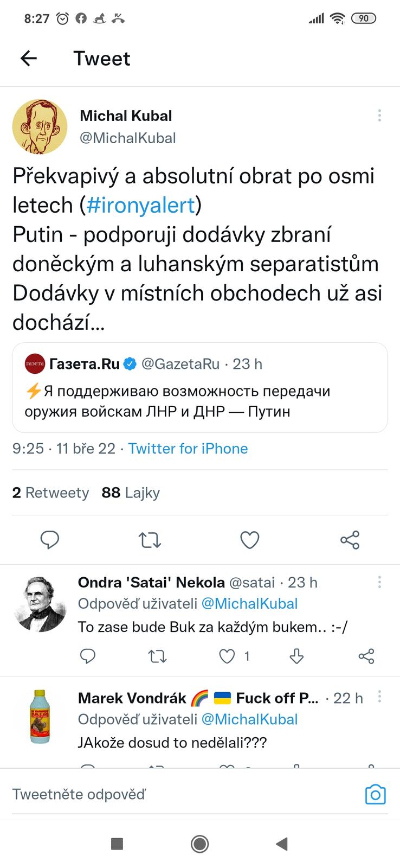Open Twitter for iPhone source link
This screenshot has height=868, width=400.
pyautogui.click(x=188, y=449)
